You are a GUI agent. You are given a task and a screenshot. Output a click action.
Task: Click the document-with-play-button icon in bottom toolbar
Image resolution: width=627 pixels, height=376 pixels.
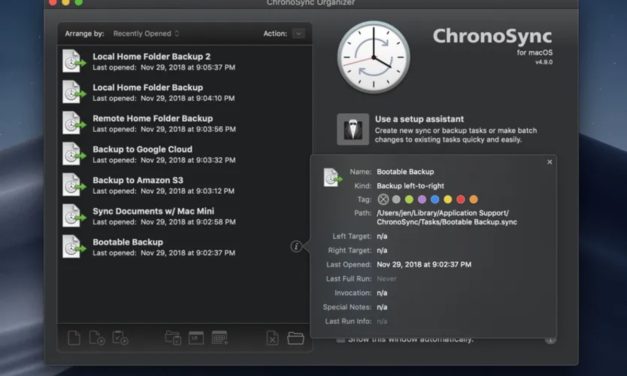click(x=97, y=338)
